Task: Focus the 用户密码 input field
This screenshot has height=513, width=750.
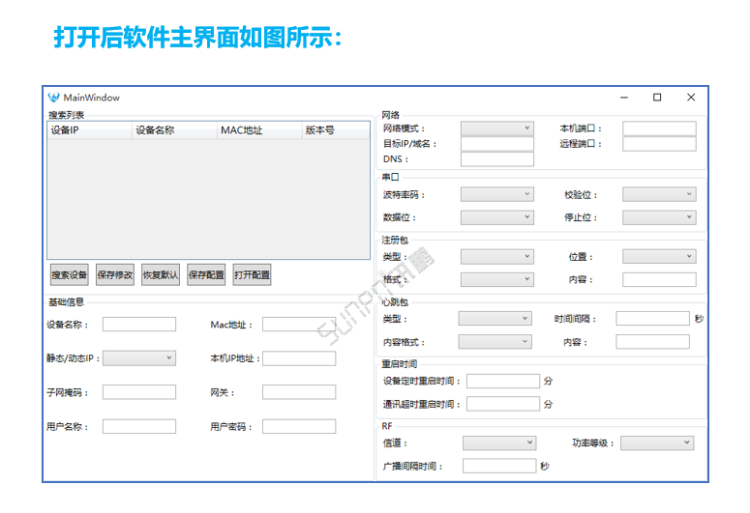Action: tap(299, 426)
